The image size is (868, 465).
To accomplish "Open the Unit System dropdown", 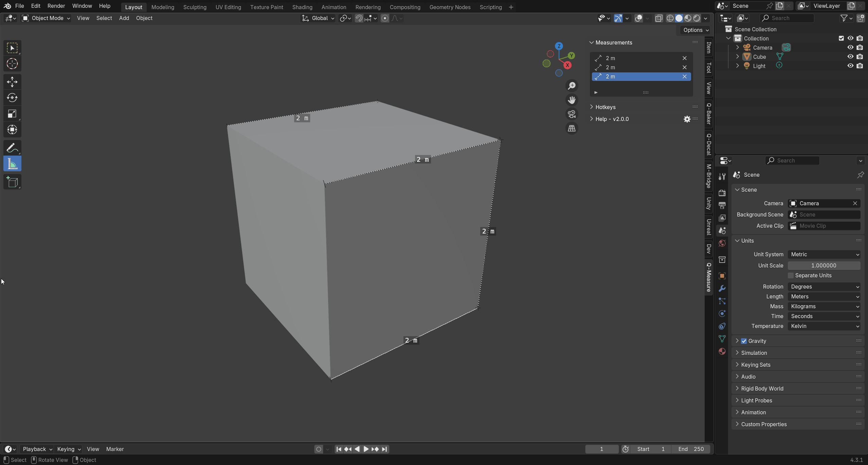I will coord(824,255).
